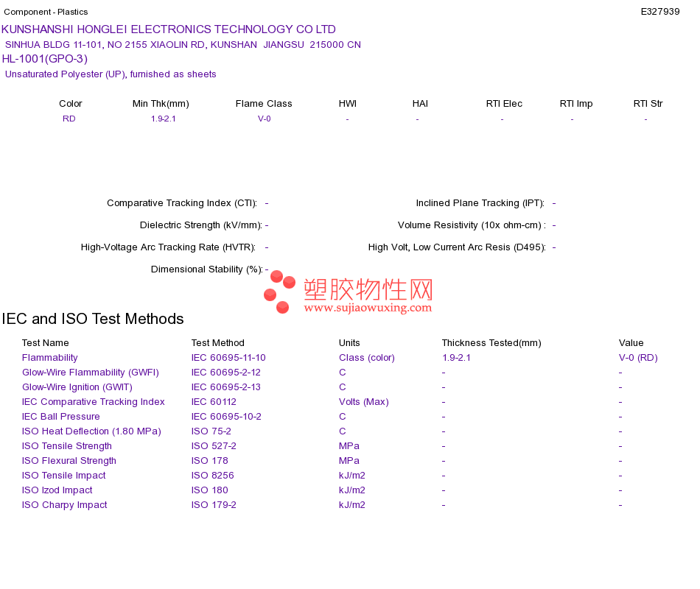Click the Flame Class column header
This screenshot has height=589, width=700.
tap(264, 104)
